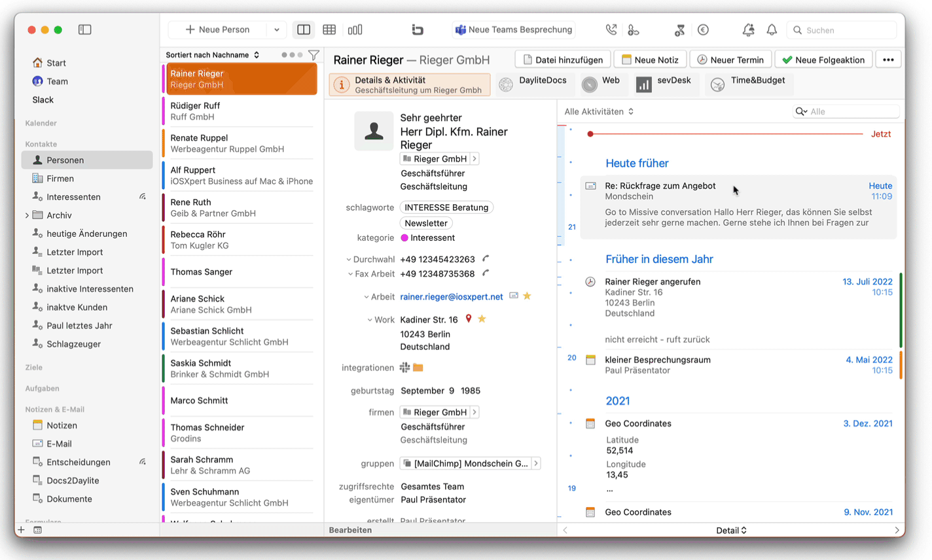Switch to table list view

coord(329,29)
